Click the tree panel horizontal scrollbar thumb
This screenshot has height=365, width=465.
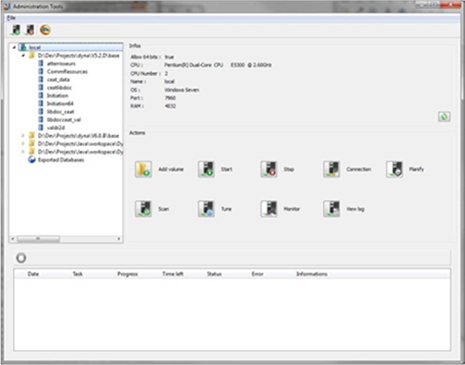[x=38, y=239]
